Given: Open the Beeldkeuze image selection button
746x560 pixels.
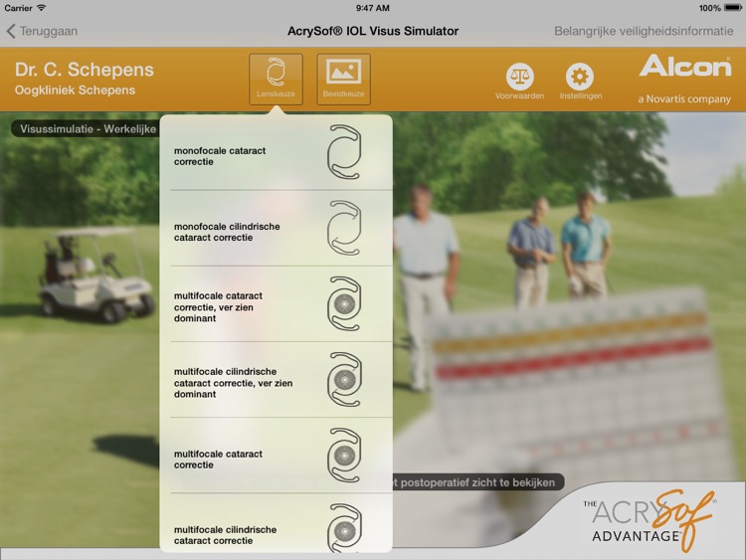Looking at the screenshot, I should [x=343, y=79].
